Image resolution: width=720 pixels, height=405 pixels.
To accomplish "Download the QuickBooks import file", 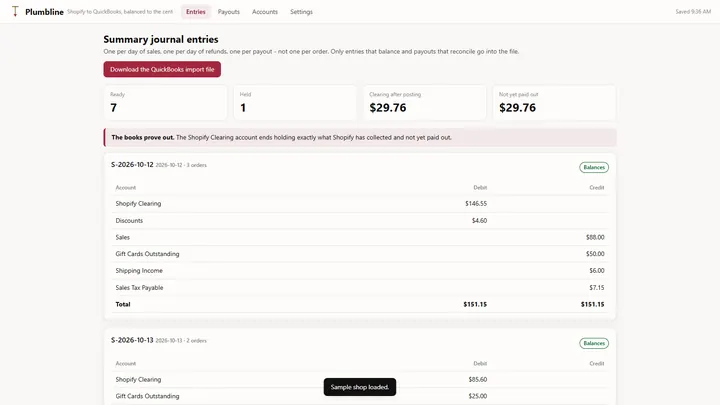I will [x=162, y=69].
